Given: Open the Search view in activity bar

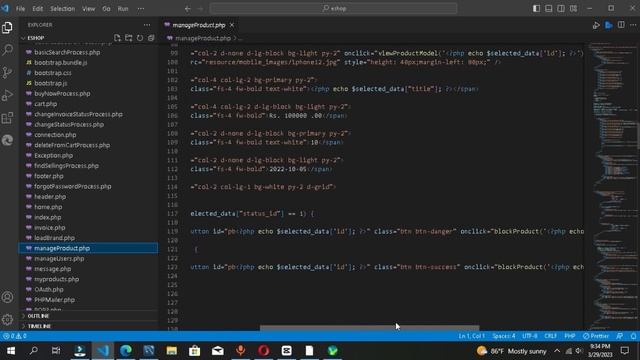Looking at the screenshot, I should click(x=7, y=50).
